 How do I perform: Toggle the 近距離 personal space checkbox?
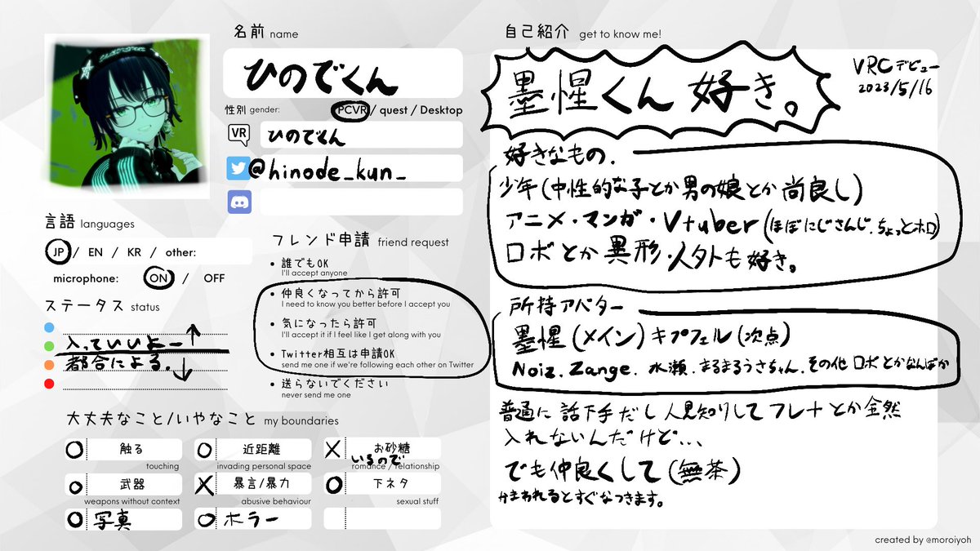tap(205, 449)
